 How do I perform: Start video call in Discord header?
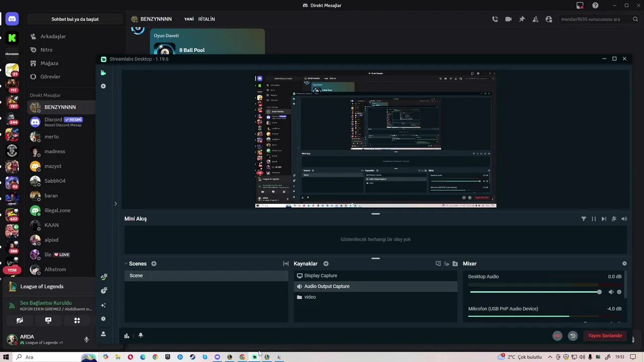[509, 19]
